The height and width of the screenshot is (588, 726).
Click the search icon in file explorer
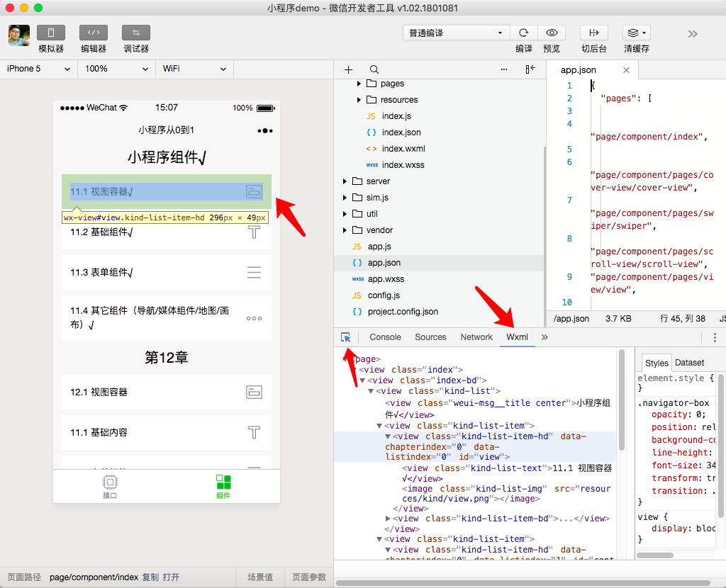[374, 69]
